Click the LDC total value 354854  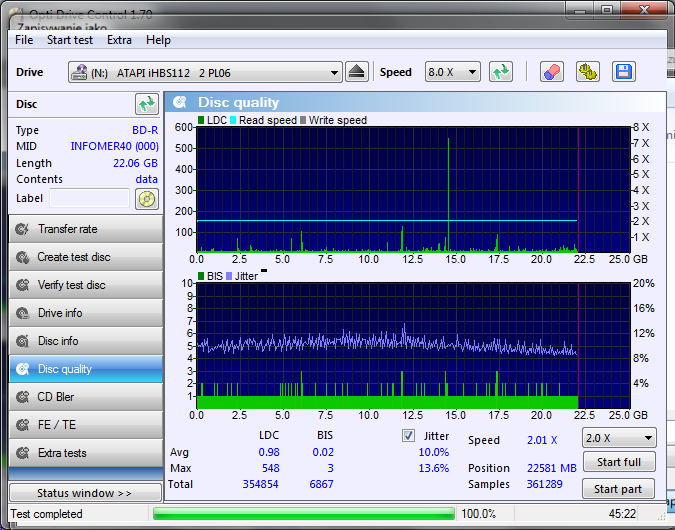tap(260, 484)
